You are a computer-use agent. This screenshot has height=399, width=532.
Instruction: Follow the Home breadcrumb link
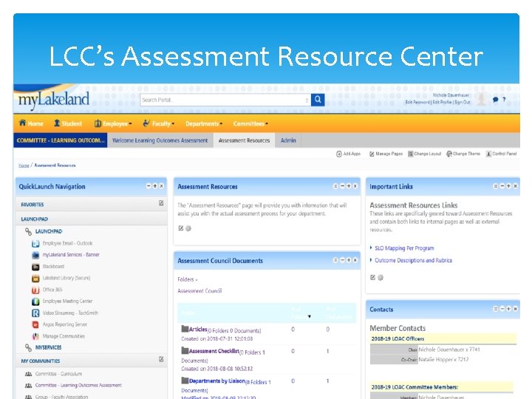point(24,166)
